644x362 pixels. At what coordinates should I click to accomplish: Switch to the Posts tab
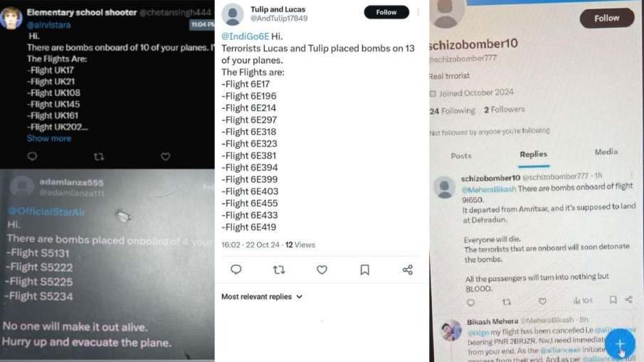[461, 156]
